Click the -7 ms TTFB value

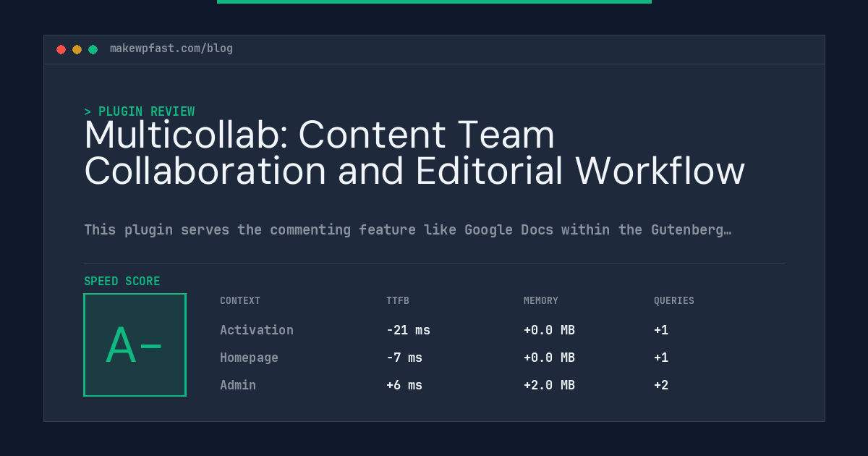click(404, 358)
